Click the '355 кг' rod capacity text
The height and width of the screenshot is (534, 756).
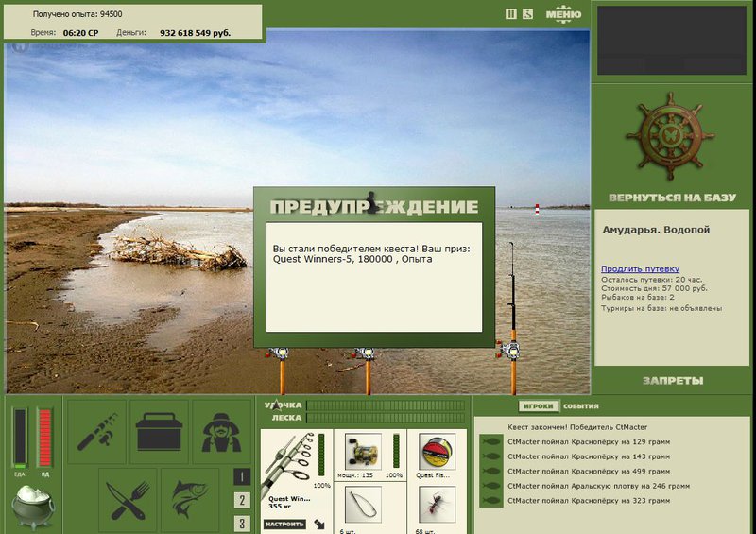(x=279, y=506)
